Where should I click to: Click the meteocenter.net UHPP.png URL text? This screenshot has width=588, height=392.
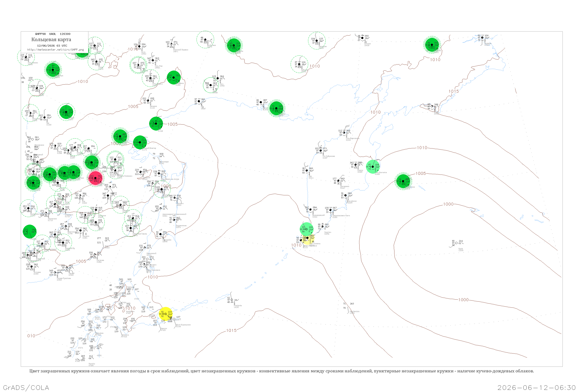[x=55, y=50]
